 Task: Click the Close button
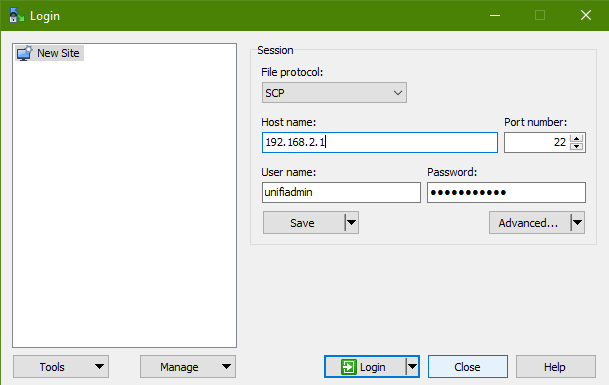pyautogui.click(x=468, y=367)
